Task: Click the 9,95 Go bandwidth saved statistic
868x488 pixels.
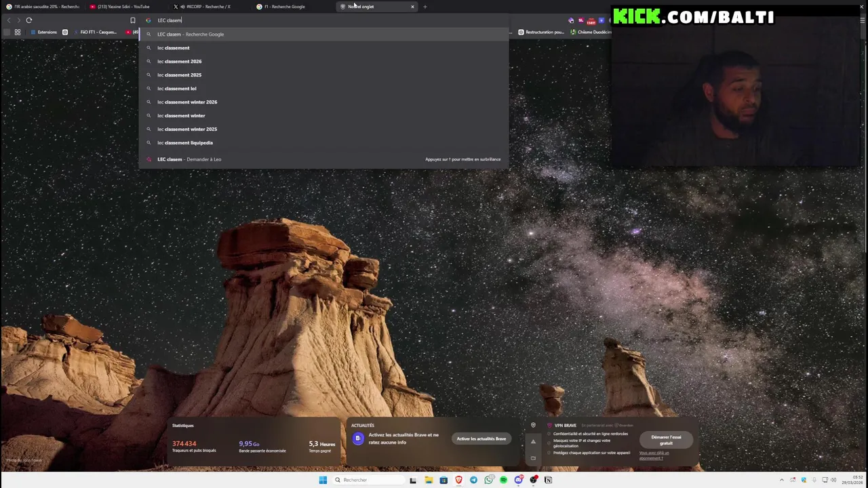Action: [x=262, y=447]
